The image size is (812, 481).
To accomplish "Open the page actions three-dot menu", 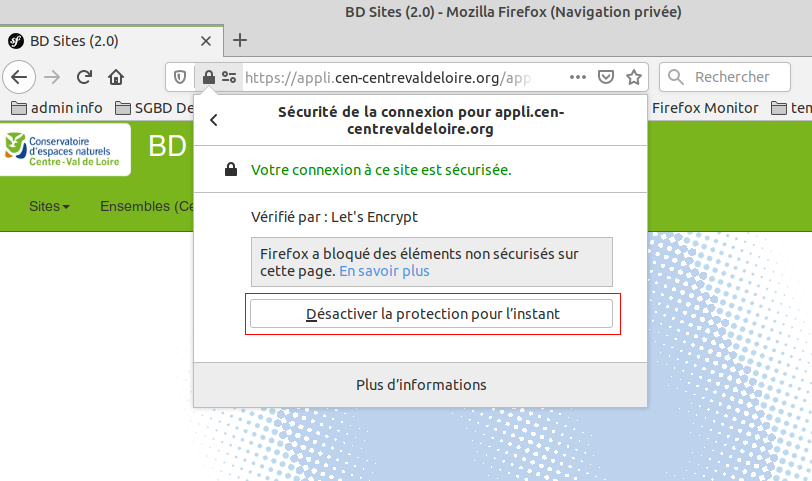I will coord(578,77).
